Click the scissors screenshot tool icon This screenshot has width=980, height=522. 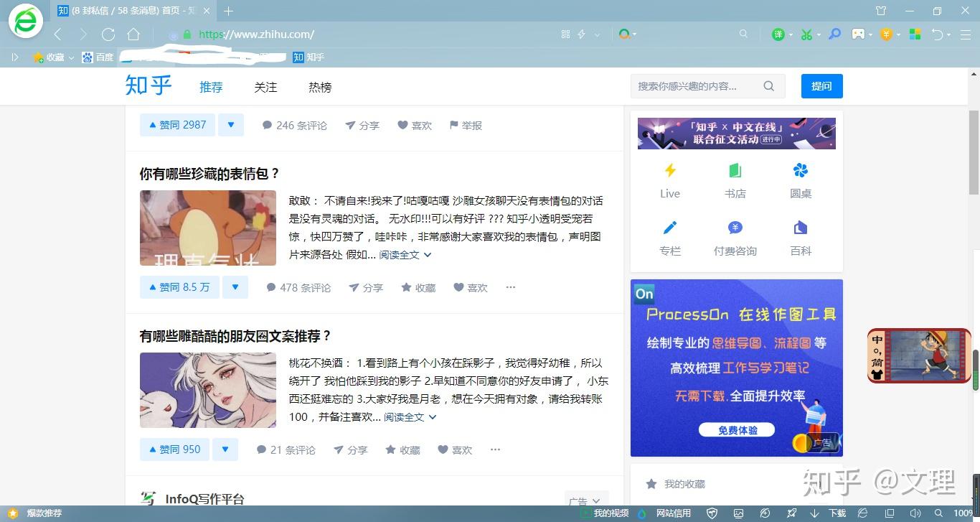coord(807,34)
